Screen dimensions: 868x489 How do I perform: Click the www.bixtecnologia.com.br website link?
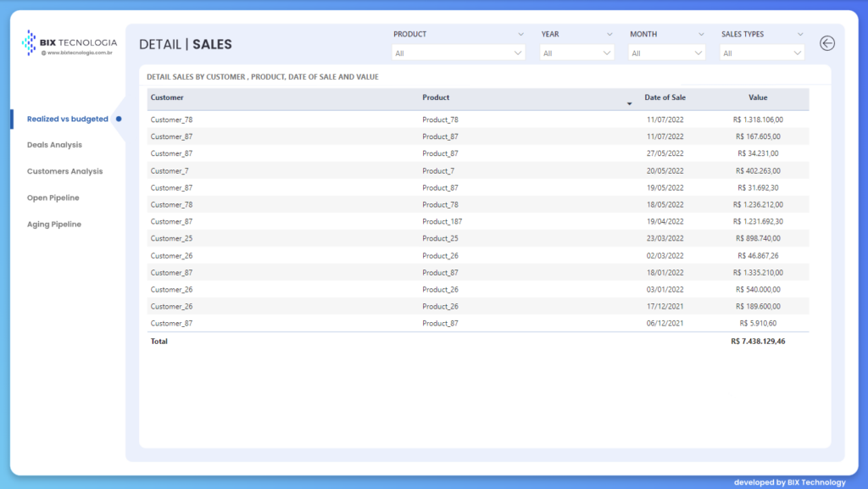click(x=81, y=53)
